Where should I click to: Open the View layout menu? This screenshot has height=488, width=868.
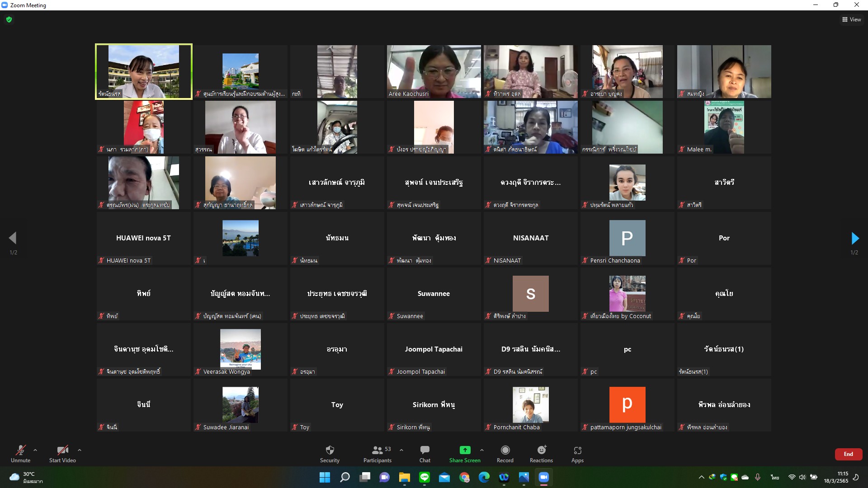[x=851, y=19]
